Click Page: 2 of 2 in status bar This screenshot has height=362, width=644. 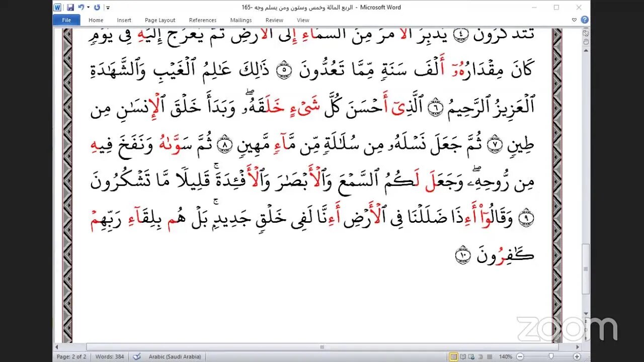tap(70, 356)
